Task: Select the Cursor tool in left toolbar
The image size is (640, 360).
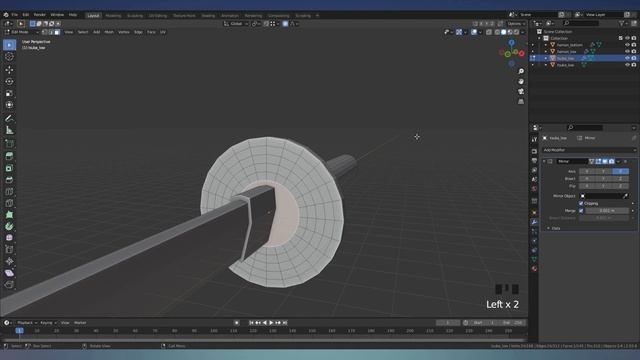Action: pyautogui.click(x=9, y=57)
